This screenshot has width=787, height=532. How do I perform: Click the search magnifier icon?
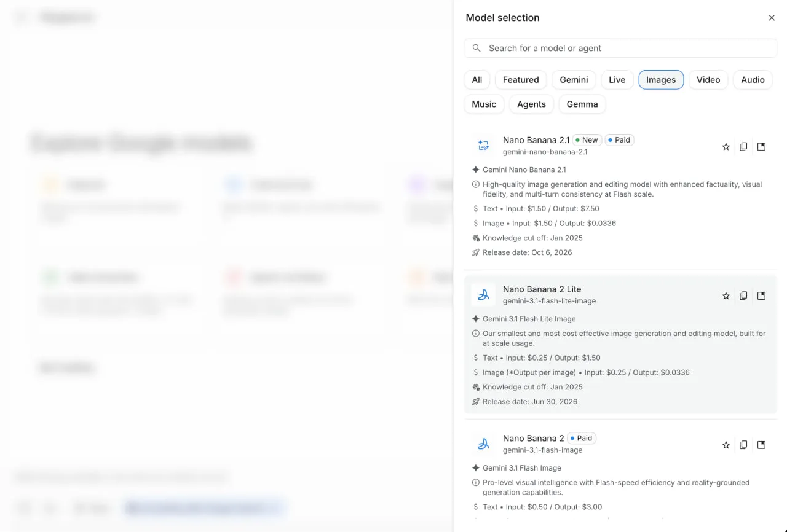477,48
